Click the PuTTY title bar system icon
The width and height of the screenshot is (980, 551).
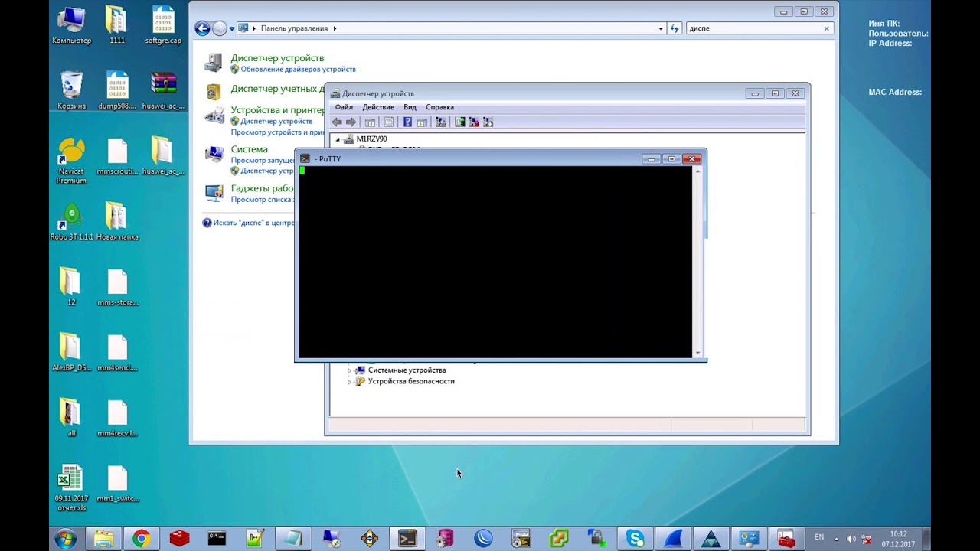click(305, 158)
